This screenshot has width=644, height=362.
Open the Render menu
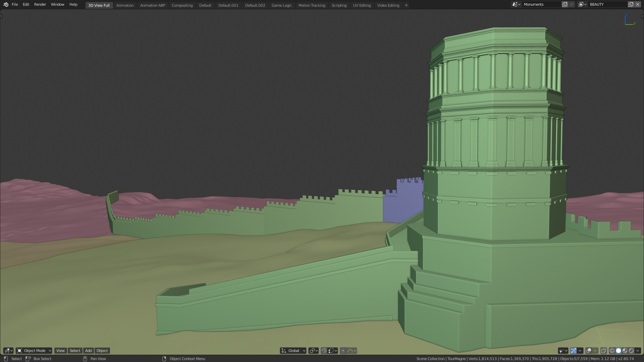40,4
